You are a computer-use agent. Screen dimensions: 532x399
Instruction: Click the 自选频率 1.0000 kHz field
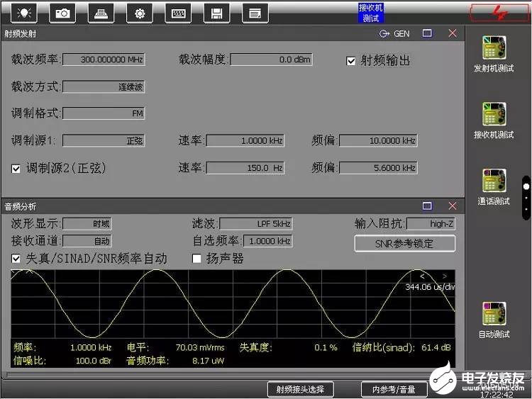click(267, 241)
